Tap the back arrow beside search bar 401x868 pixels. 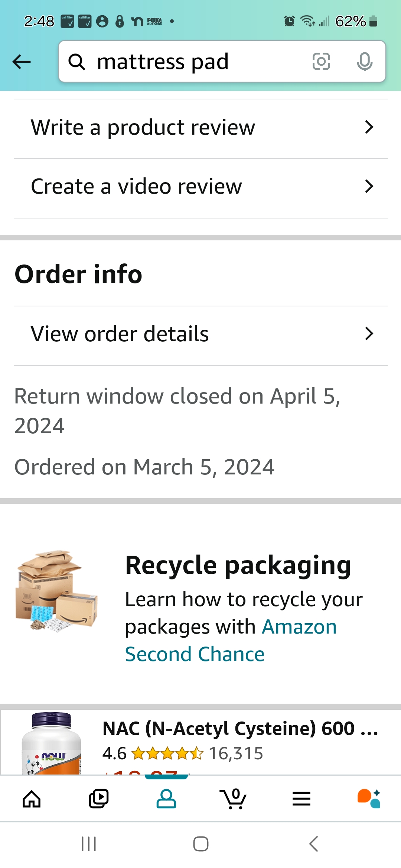click(22, 62)
